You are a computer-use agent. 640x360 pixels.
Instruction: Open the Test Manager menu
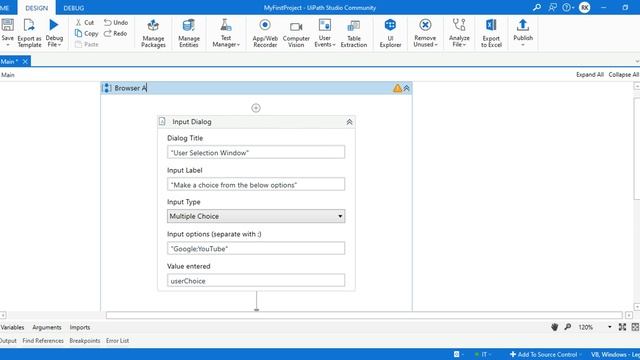226,33
